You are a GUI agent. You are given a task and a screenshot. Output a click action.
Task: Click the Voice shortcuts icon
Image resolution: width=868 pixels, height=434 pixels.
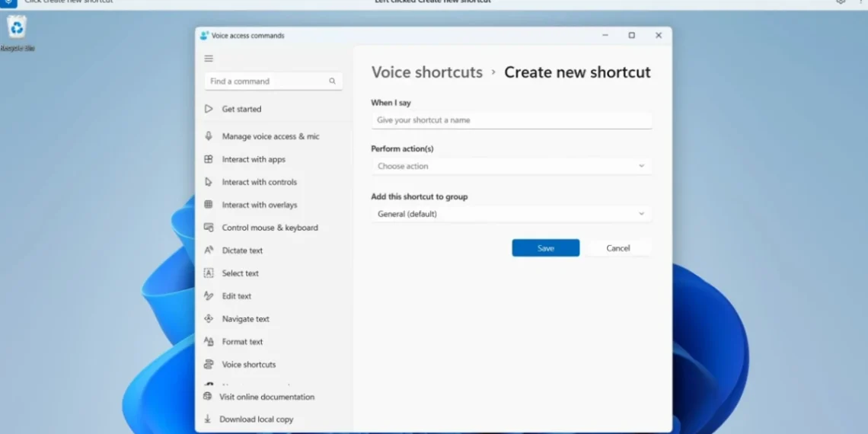tap(209, 364)
